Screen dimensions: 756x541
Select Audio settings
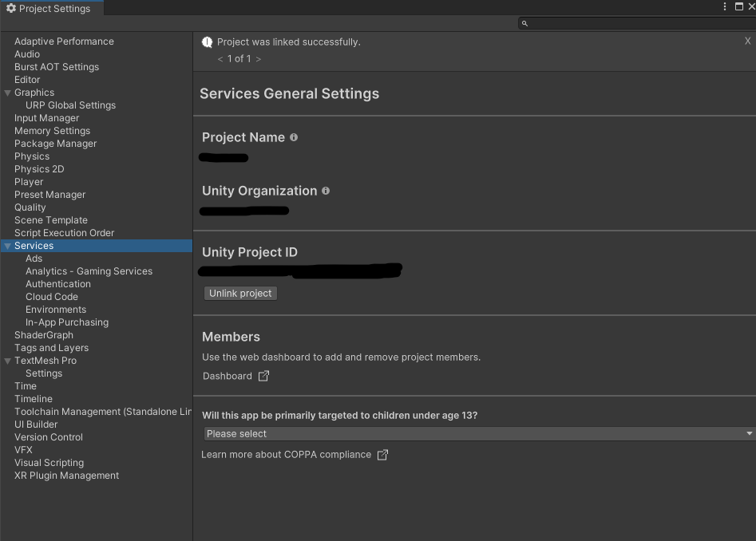pyautogui.click(x=27, y=54)
